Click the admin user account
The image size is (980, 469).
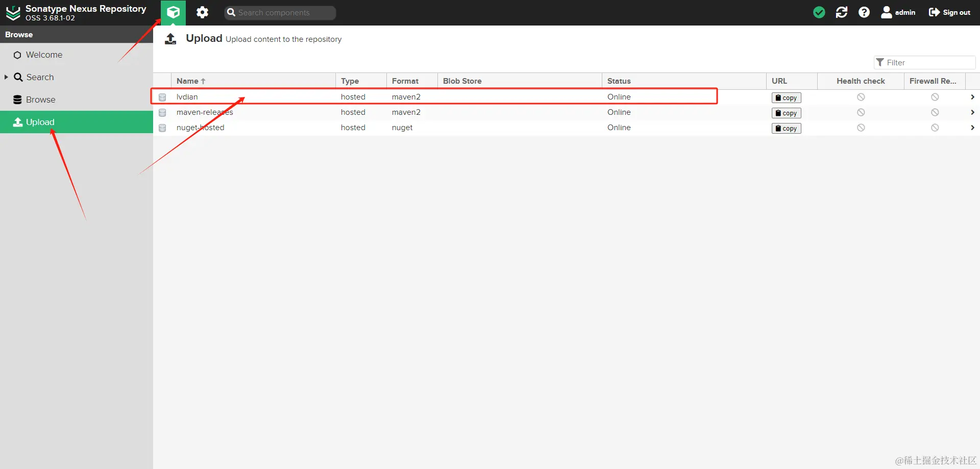pyautogui.click(x=898, y=12)
